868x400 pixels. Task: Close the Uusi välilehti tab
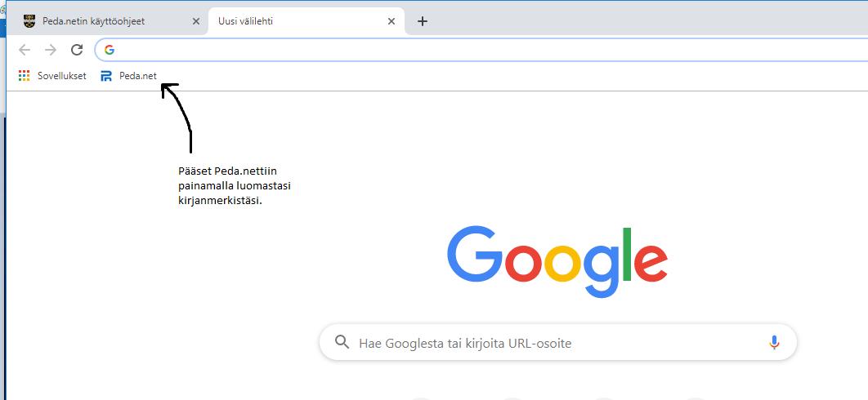pos(392,21)
